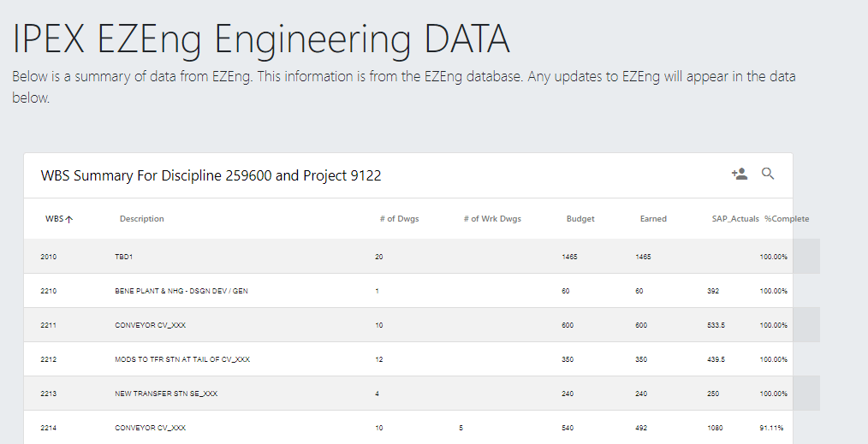Screen dimensions: 868x444
Task: Select NEW TRANSFER STN SE_XXX row
Action: click(166, 394)
